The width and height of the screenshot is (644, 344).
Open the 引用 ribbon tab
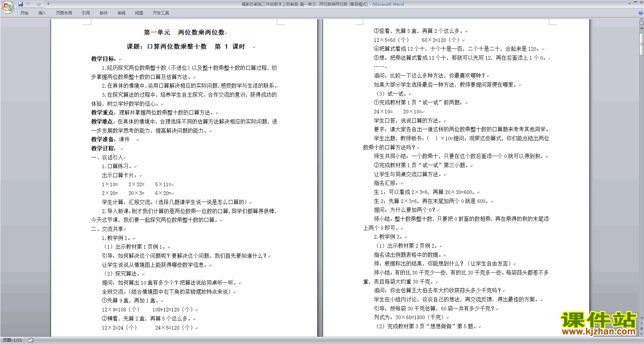[x=86, y=13]
